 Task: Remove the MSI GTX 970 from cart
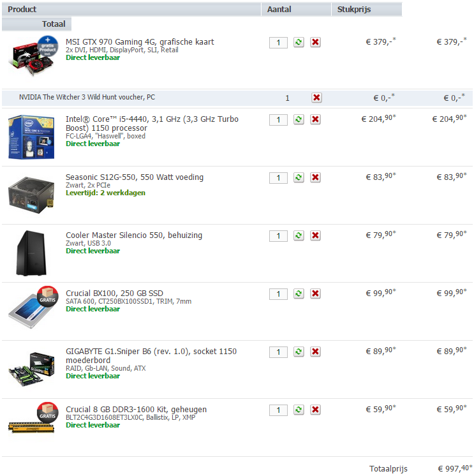(x=315, y=42)
